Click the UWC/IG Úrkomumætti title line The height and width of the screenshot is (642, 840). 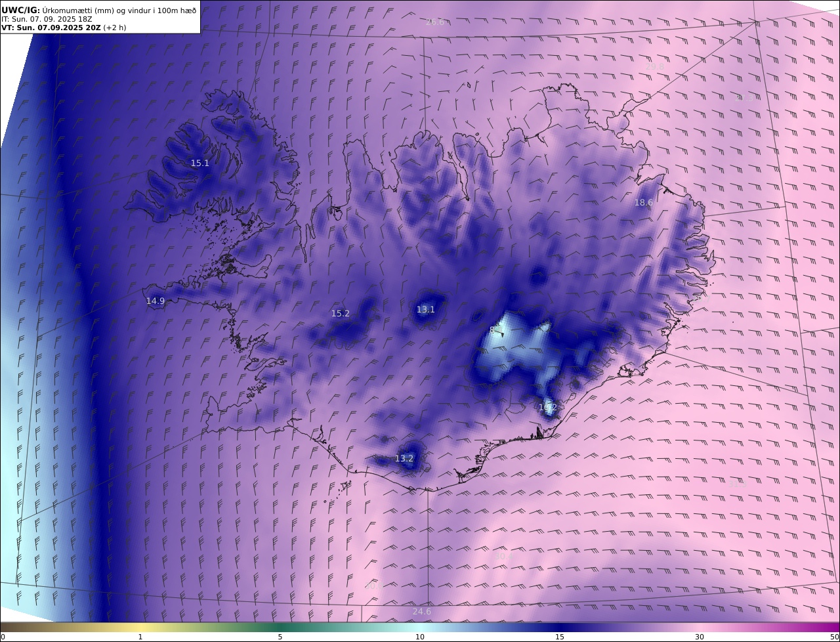(99, 10)
